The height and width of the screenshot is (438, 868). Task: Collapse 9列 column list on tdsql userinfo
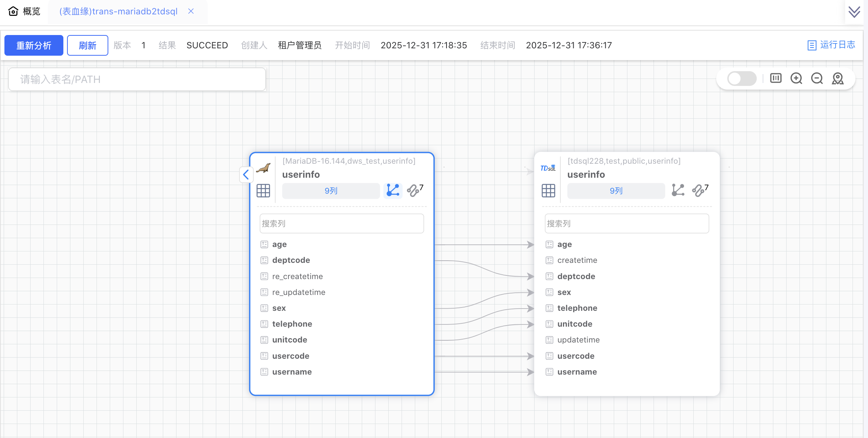click(616, 191)
